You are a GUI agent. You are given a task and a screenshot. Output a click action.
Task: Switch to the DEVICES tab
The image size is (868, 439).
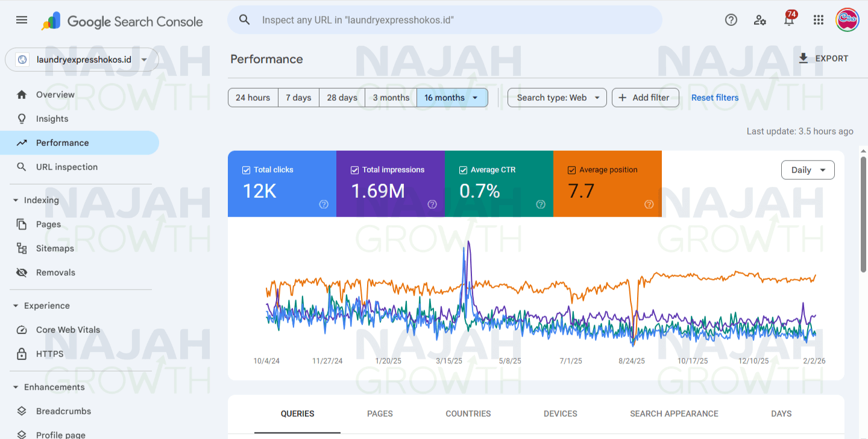click(561, 414)
